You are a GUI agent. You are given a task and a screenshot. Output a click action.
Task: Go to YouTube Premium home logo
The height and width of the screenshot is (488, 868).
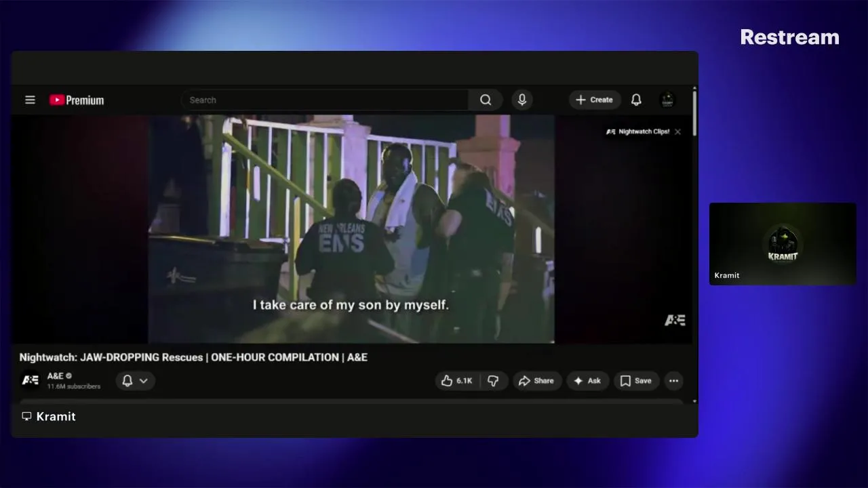point(77,100)
